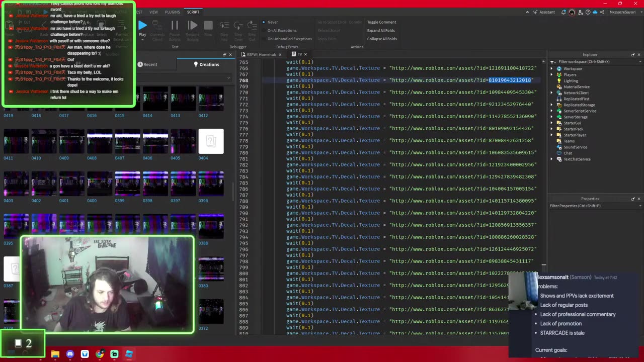Image resolution: width=644 pixels, height=362 pixels.
Task: Select On All Exceptions option
Action: [282, 30]
